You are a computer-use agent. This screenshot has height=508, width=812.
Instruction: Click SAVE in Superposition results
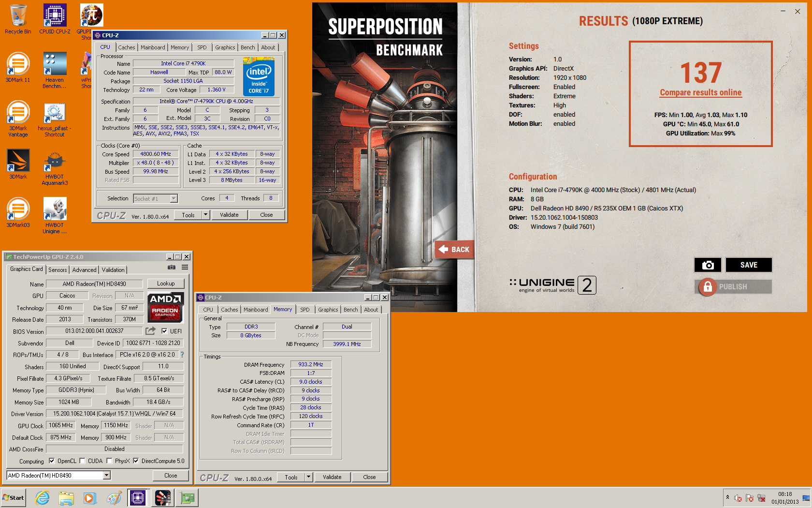[749, 265]
